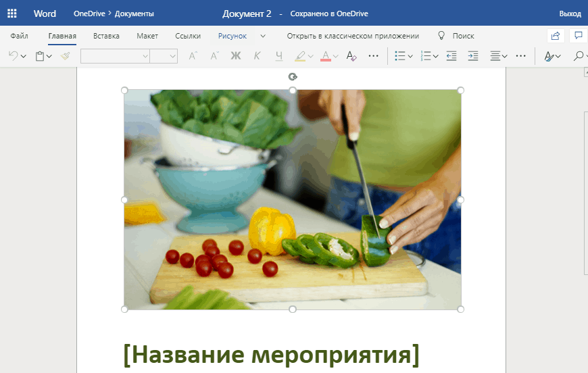Open the Comments speech bubble icon
588x373 pixels.
pyautogui.click(x=579, y=36)
